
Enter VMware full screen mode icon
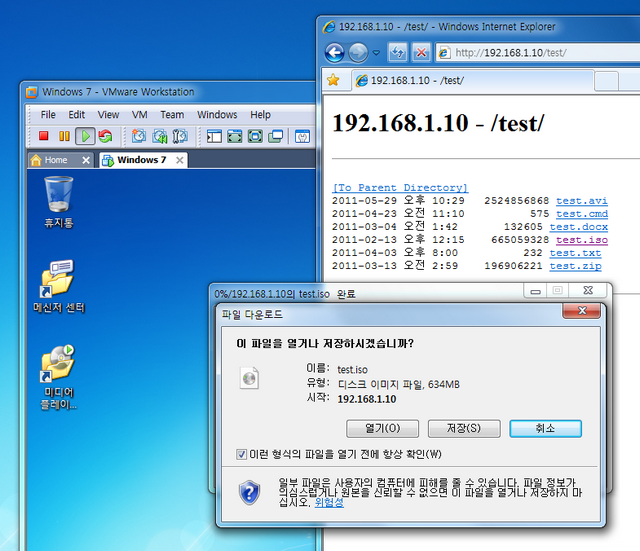235,136
